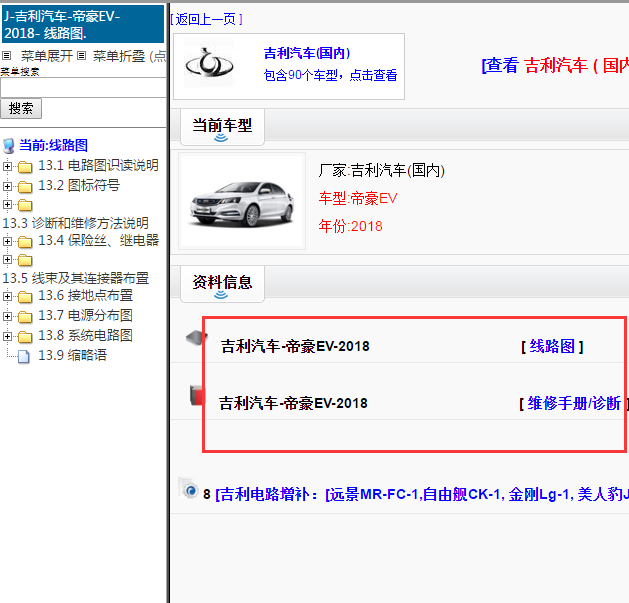Expand the 13.2 图标符号 tree node
Screen dimensions: 629x603
pyautogui.click(x=7, y=186)
